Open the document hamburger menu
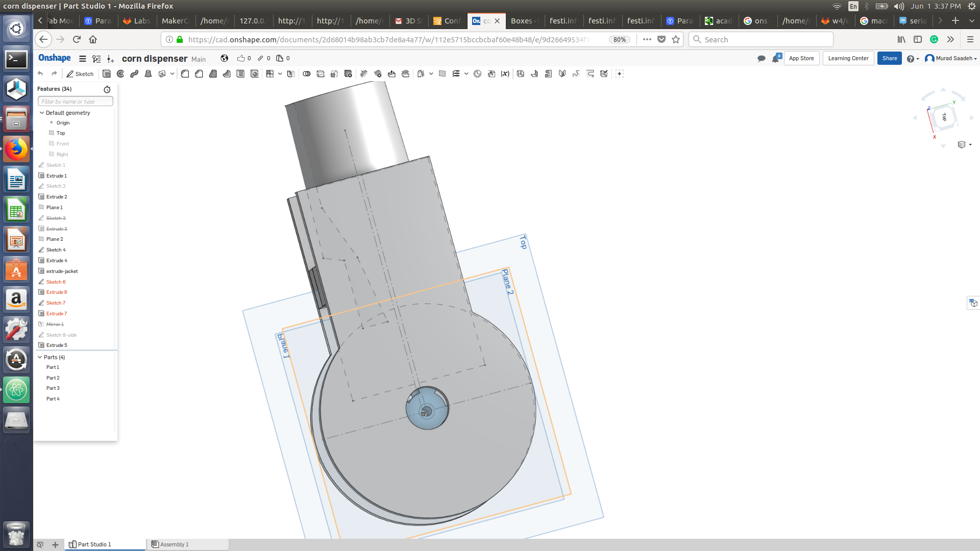 coord(82,59)
